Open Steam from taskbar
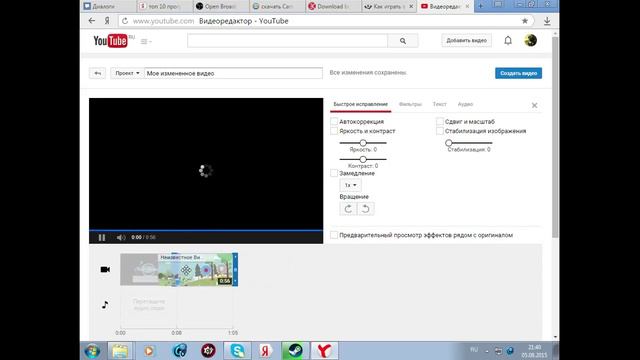This screenshot has height=360, width=640. click(x=295, y=351)
